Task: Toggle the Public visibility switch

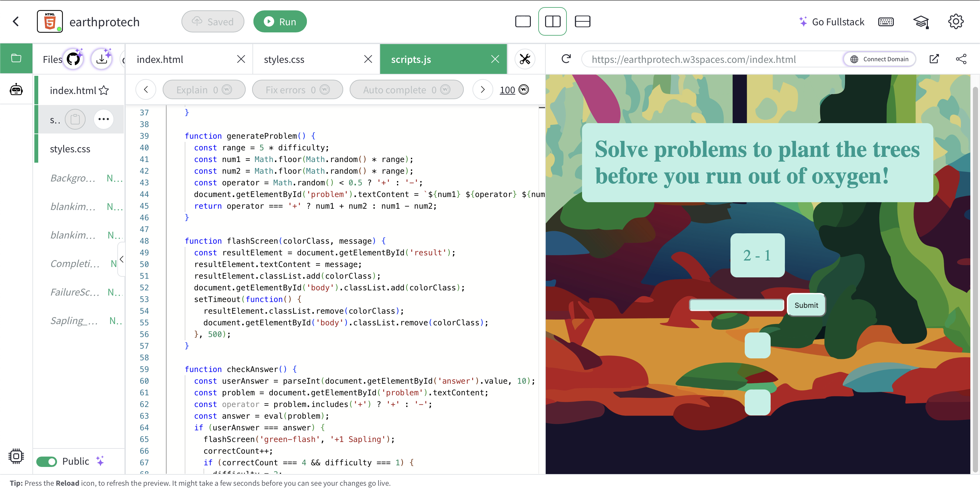Action: click(47, 461)
